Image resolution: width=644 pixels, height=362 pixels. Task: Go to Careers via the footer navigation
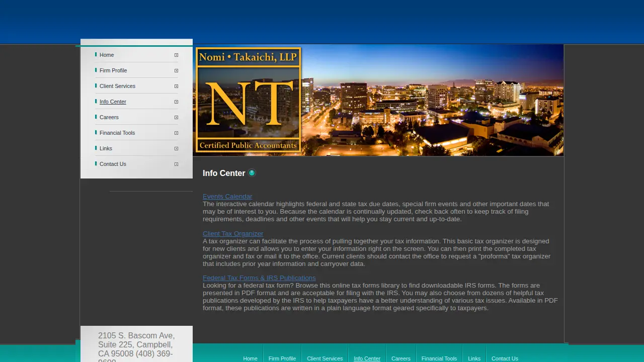(401, 358)
